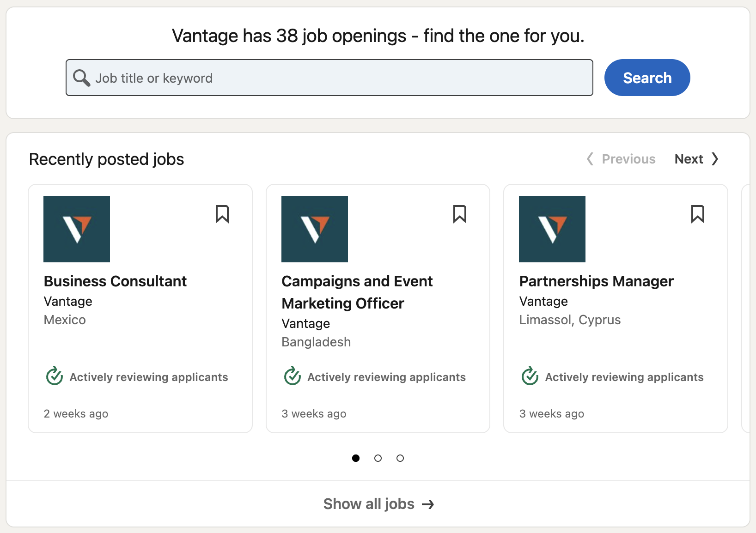Click the Vantage logo on Business Consultant card
Viewport: 756px width, 533px height.
click(77, 229)
